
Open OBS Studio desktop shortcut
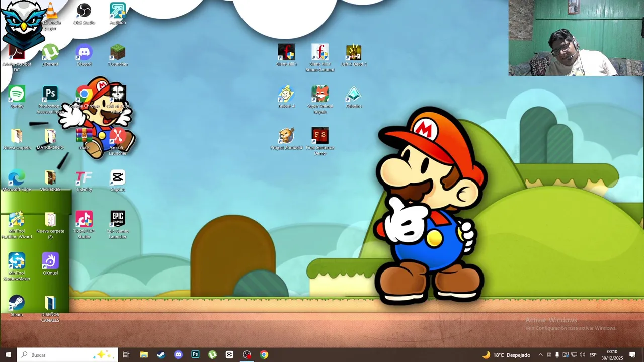click(x=84, y=14)
